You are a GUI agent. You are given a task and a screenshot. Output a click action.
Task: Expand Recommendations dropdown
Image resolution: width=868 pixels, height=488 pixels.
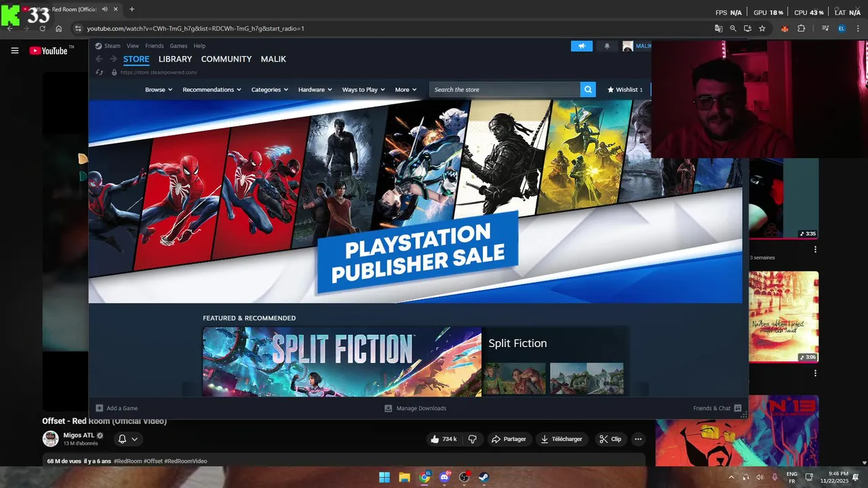click(x=212, y=89)
